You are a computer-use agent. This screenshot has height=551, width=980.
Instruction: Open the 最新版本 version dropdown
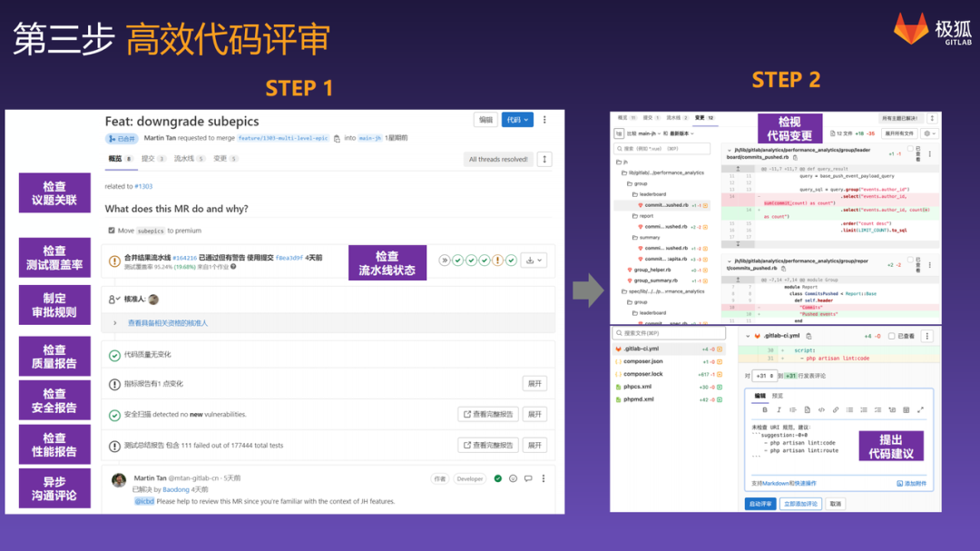click(682, 133)
